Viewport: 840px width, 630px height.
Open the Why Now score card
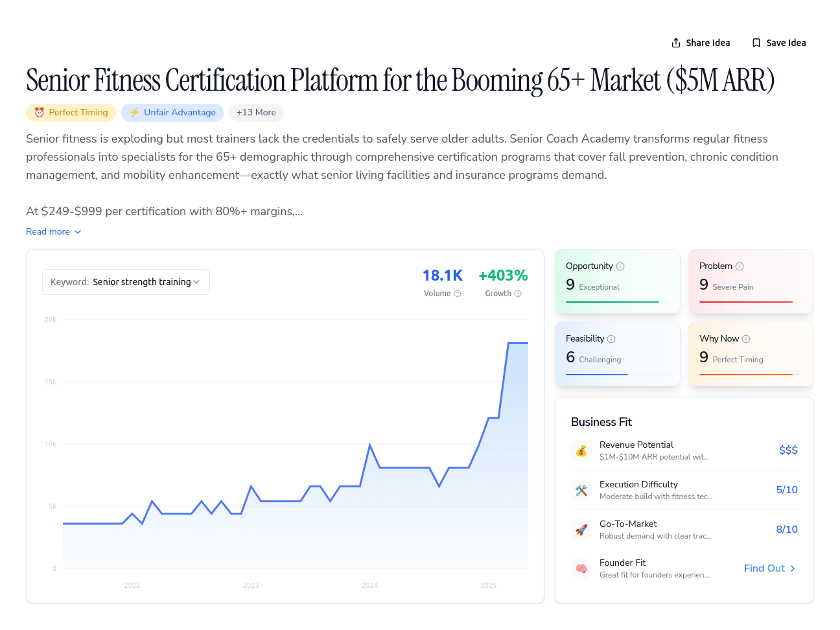point(751,355)
